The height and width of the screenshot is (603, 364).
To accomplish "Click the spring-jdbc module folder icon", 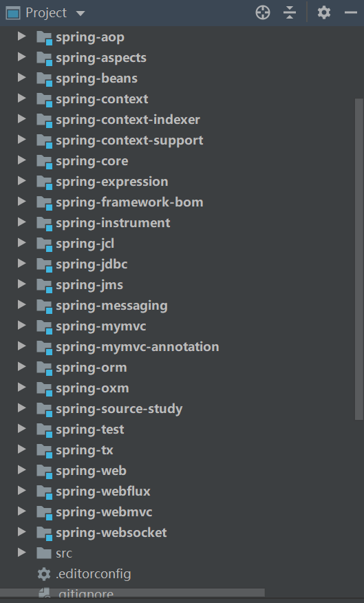I will click(x=44, y=264).
